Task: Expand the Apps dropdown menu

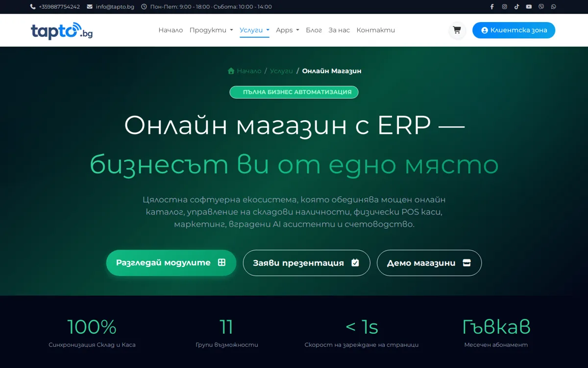Action: pos(287,30)
